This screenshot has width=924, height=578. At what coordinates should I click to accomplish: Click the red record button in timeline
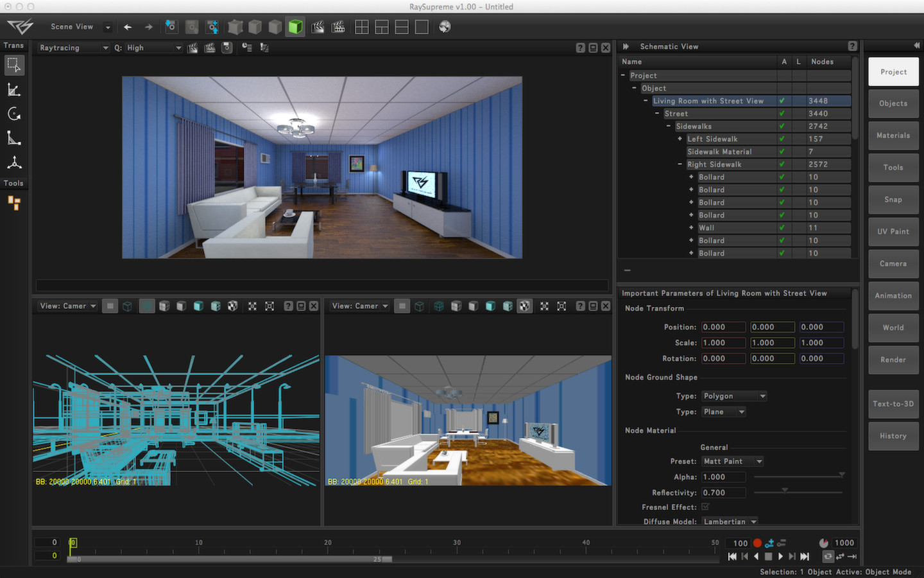coord(757,543)
